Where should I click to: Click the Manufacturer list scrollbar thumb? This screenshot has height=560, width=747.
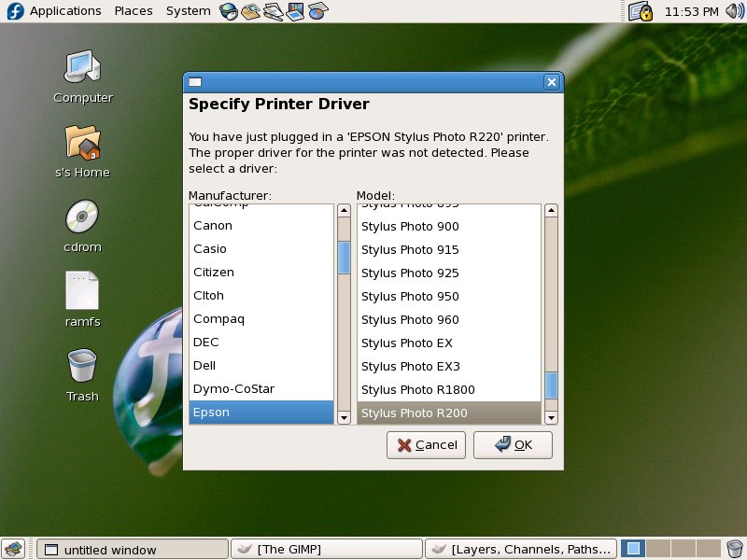coord(344,258)
